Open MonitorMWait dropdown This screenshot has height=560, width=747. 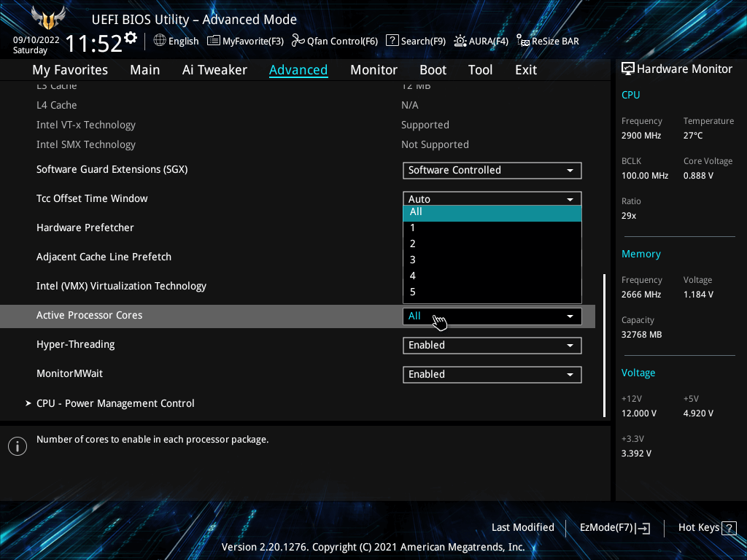(x=492, y=374)
